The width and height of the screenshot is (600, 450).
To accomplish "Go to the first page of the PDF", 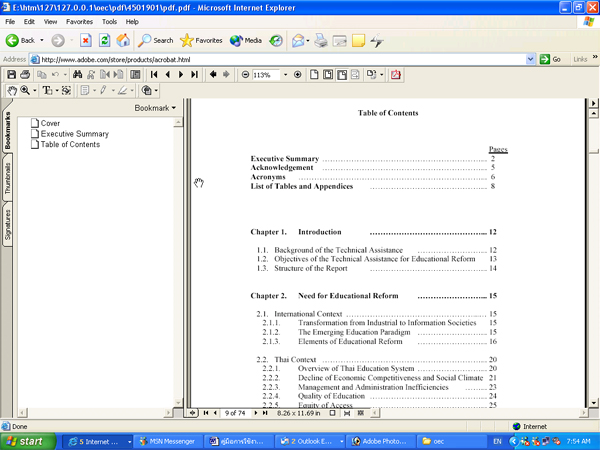I will pos(154,75).
